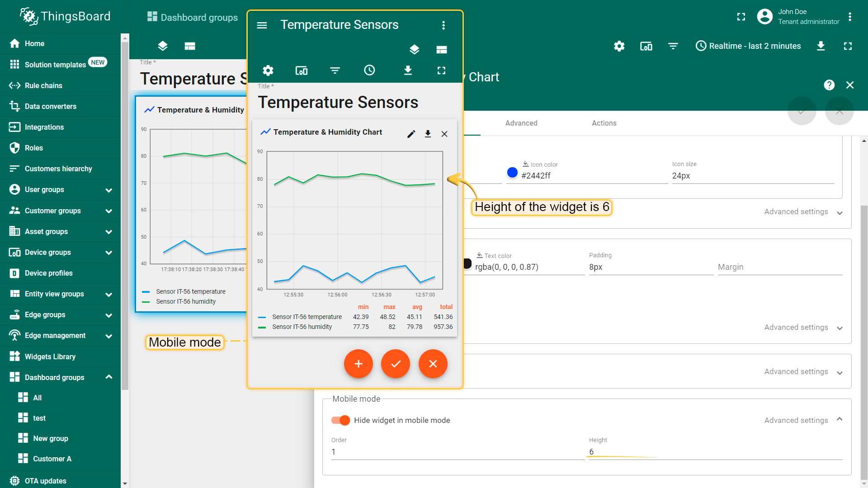Expand dashboard fullscreen in main toolbar

(848, 46)
